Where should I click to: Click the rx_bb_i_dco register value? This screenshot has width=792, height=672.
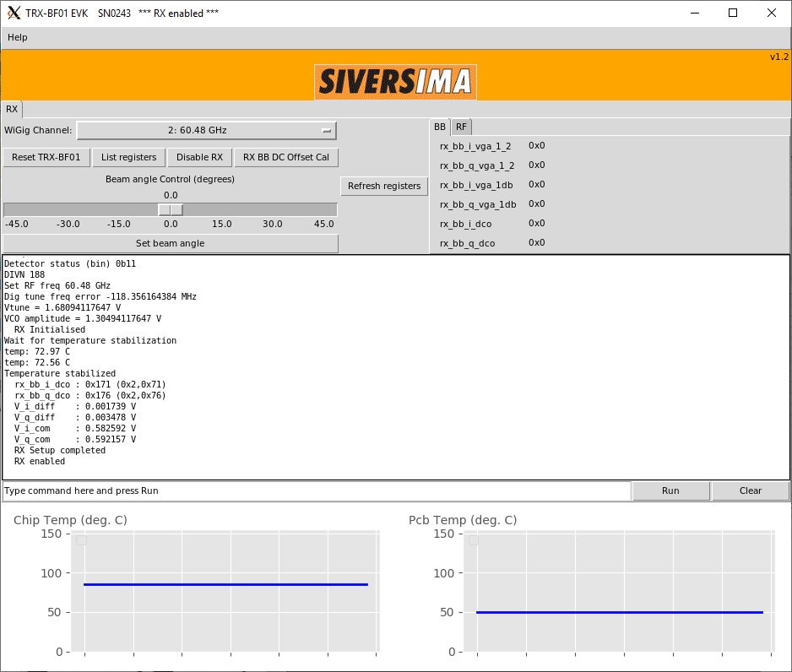point(536,223)
